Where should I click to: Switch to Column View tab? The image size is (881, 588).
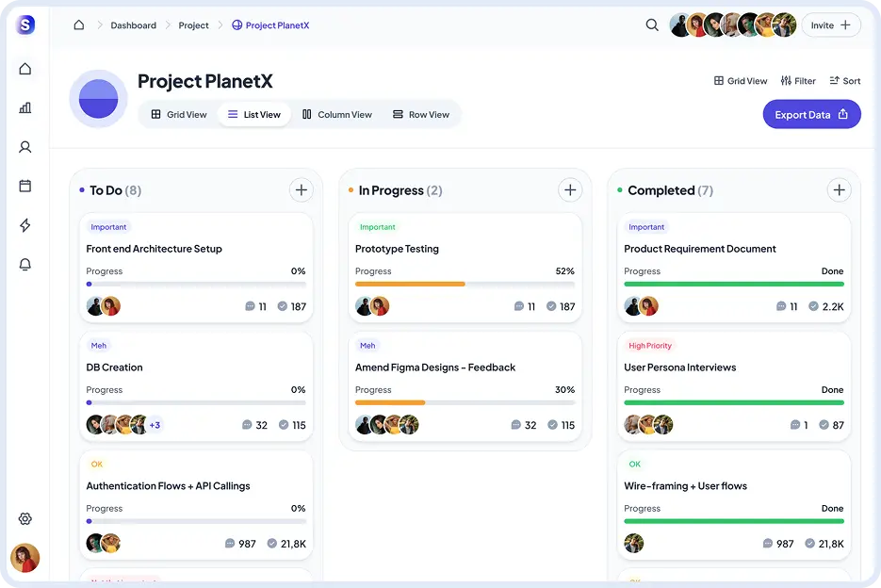pos(336,114)
